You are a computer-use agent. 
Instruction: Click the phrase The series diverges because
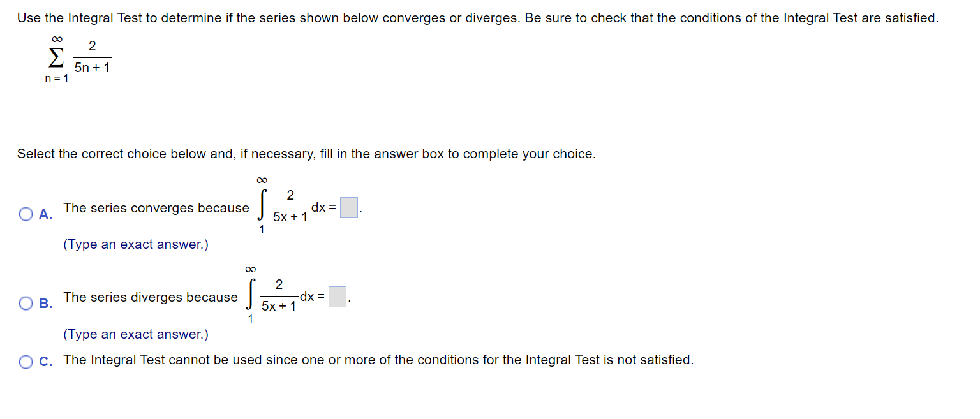[151, 297]
